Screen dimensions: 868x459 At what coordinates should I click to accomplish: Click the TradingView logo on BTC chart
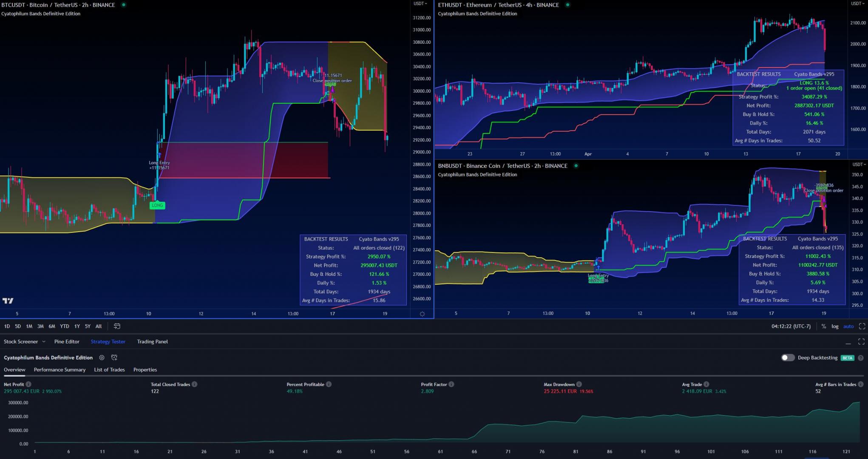click(x=8, y=301)
